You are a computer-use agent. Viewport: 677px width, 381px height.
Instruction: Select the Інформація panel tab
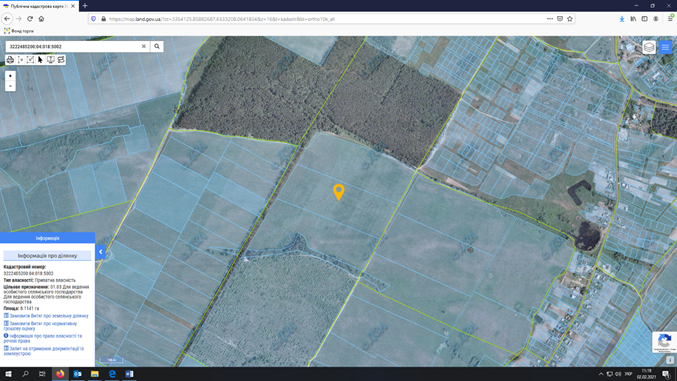click(47, 238)
